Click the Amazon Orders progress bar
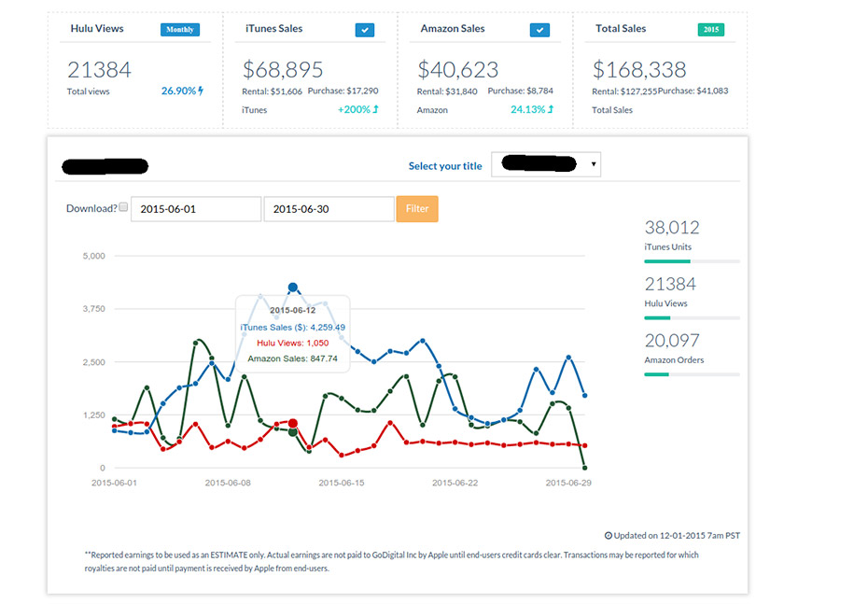868x604 pixels. [x=692, y=374]
